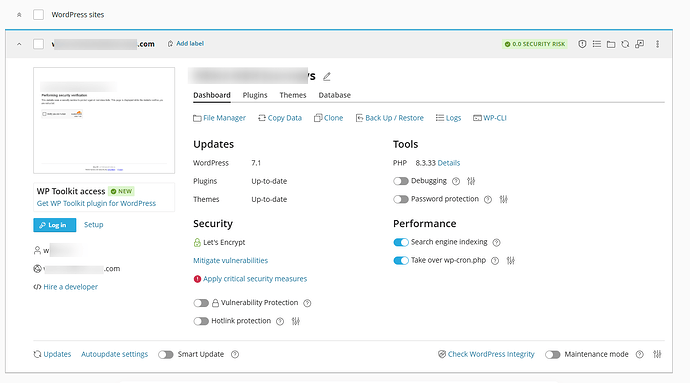Screen dimensions: 690x383
Task: Click the WordPress version 7.1 value
Action: (256, 163)
